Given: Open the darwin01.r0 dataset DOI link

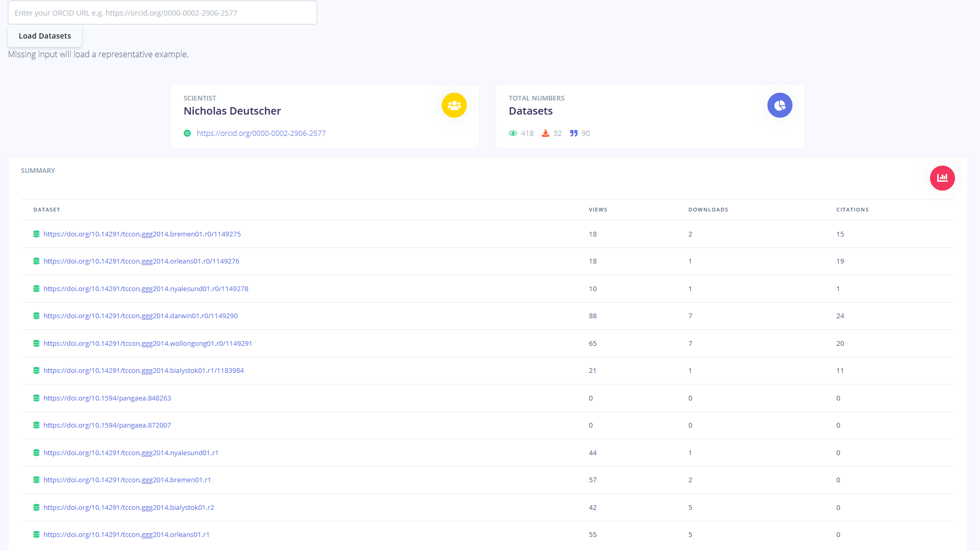Looking at the screenshot, I should pos(141,316).
